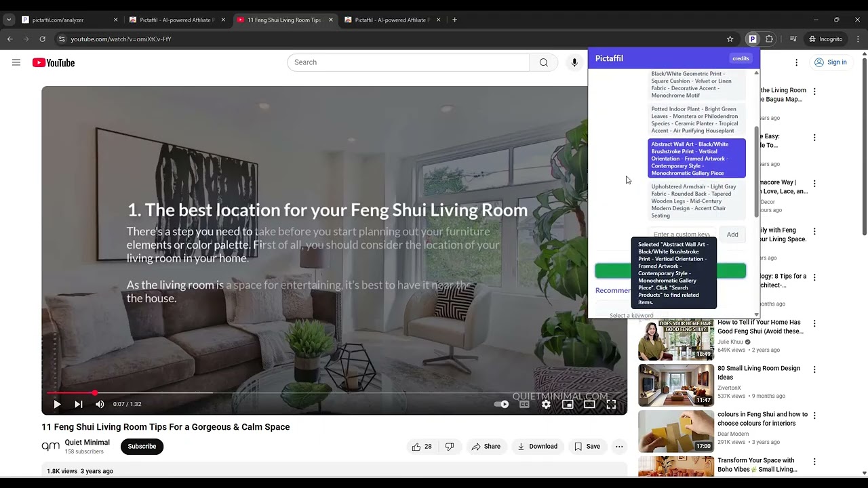Open options menu for 80 Small Living Room video

[x=814, y=369]
